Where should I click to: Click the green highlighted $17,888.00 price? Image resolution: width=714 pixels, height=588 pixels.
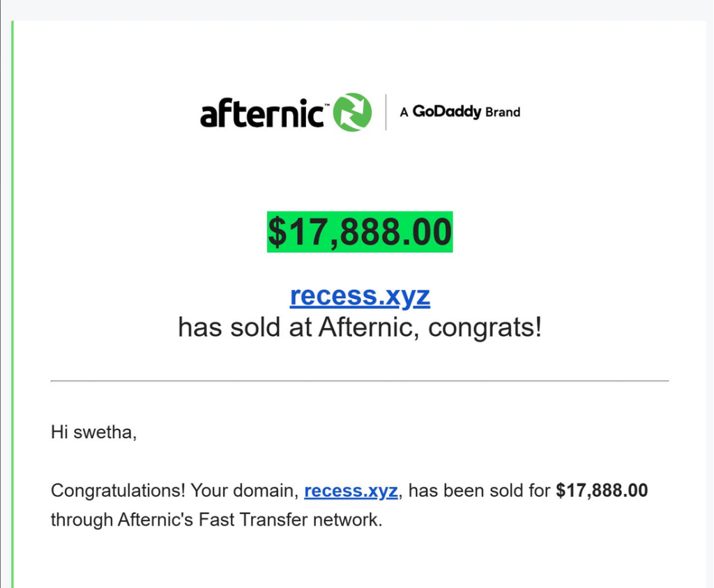coord(360,232)
